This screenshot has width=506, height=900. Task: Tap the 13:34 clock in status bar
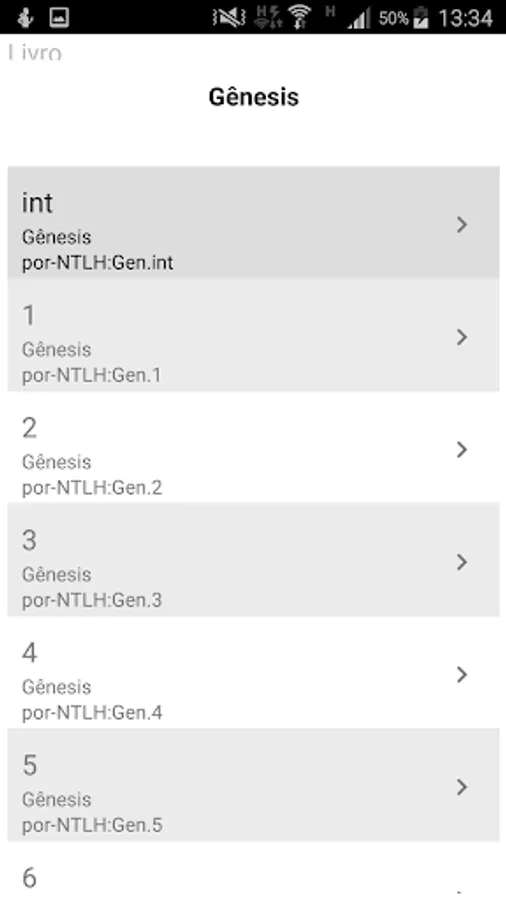465,18
